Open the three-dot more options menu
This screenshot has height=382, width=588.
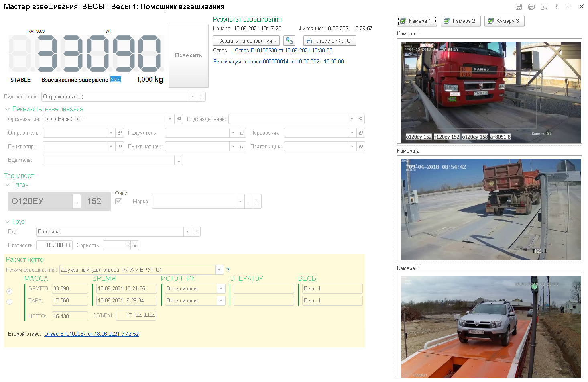557,7
